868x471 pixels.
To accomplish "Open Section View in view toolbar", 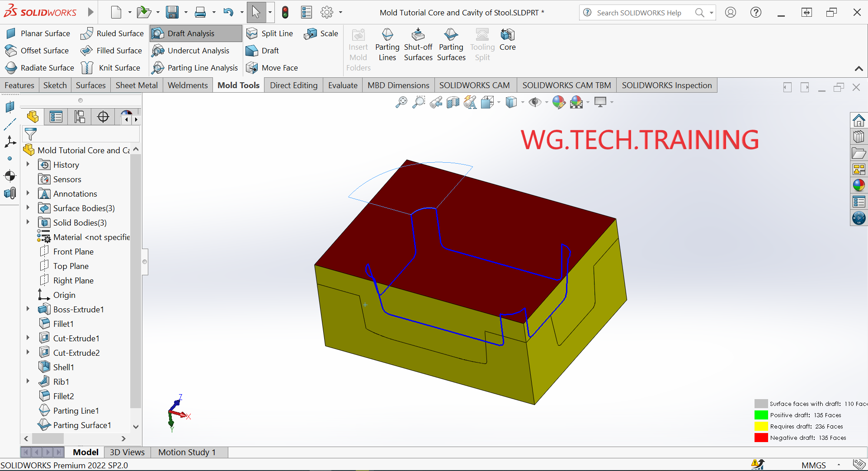I will (x=453, y=103).
